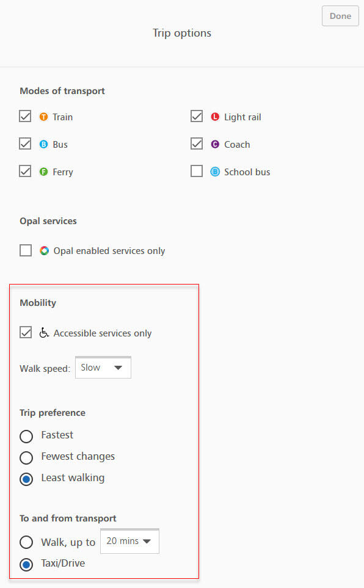Click the blue Bus mode icon
364x588 pixels.
(x=43, y=144)
